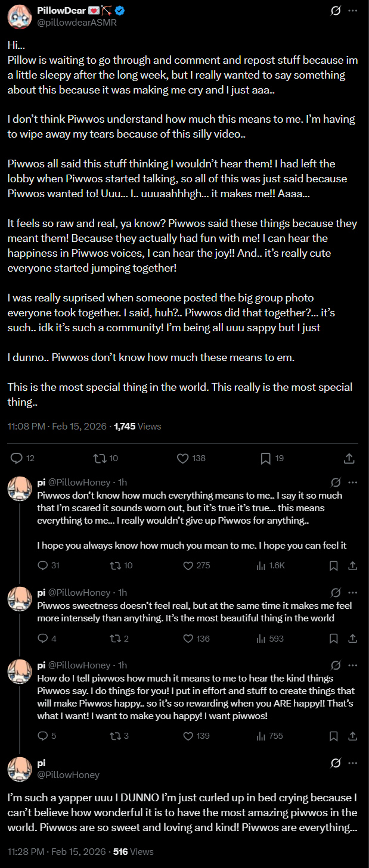The image size is (369, 868).
Task: Open @PillowHoney handle in last post
Action: 68,774
